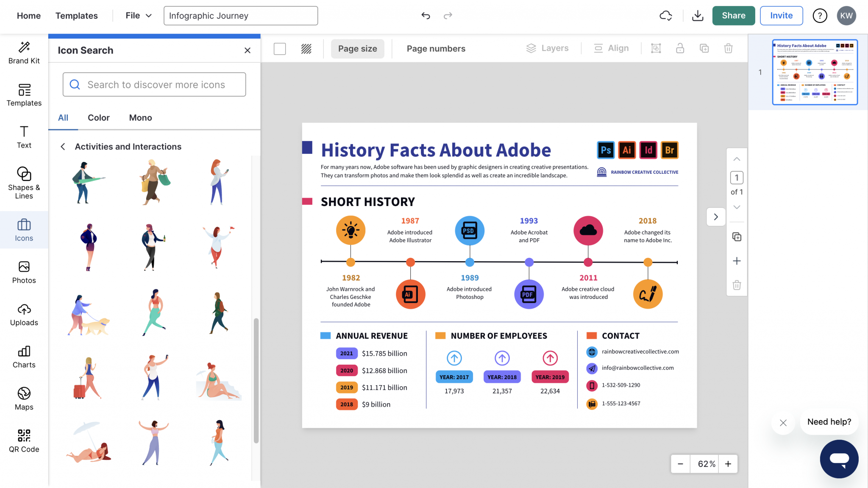Open the Align options

pyautogui.click(x=611, y=48)
